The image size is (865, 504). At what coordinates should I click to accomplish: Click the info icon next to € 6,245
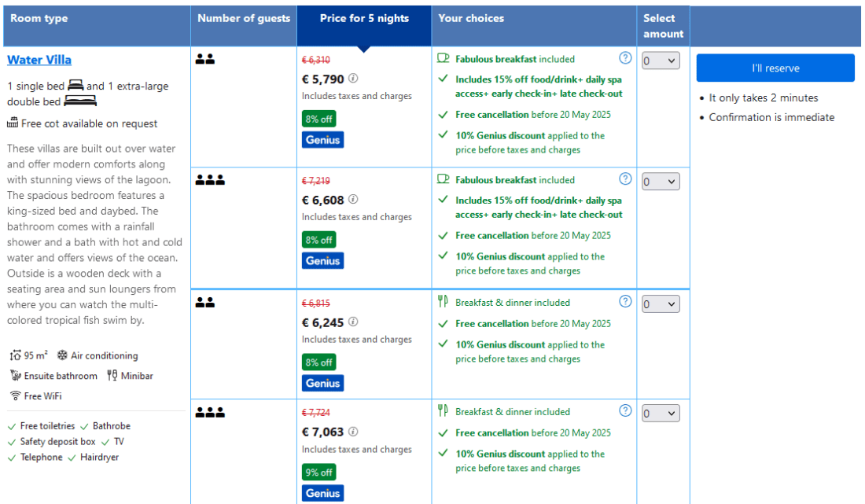354,322
